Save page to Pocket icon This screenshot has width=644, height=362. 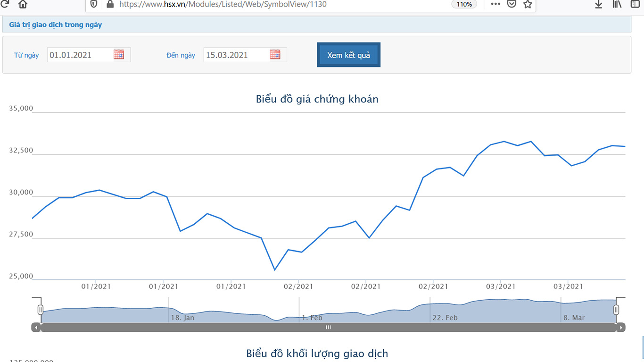512,4
